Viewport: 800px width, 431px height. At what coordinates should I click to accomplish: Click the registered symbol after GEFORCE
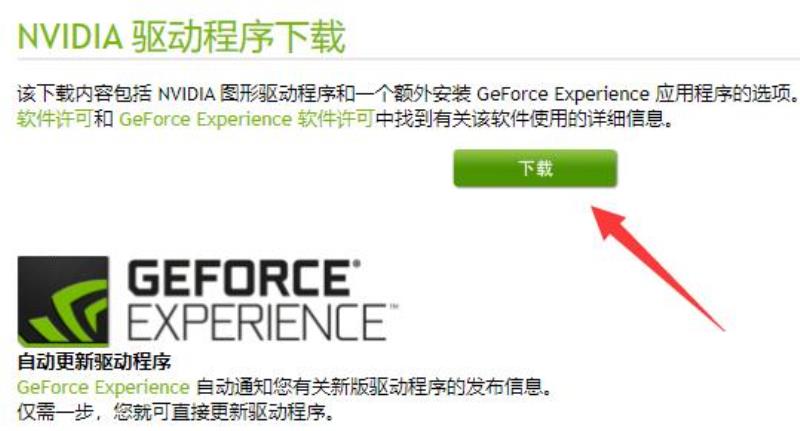pyautogui.click(x=357, y=264)
